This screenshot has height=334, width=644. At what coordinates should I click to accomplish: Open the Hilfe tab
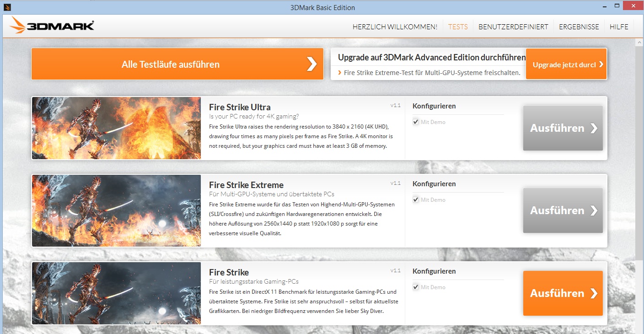tap(619, 27)
